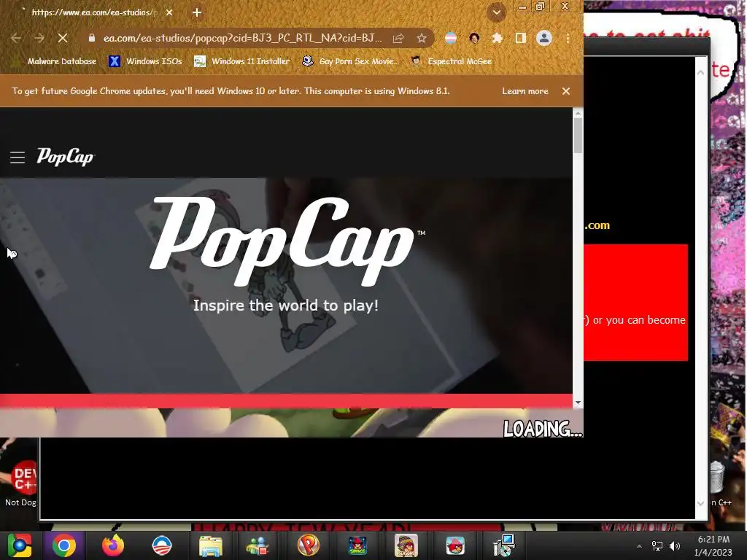The width and height of the screenshot is (747, 560).
Task: Click the large PopCap hero logo
Action: [287, 241]
